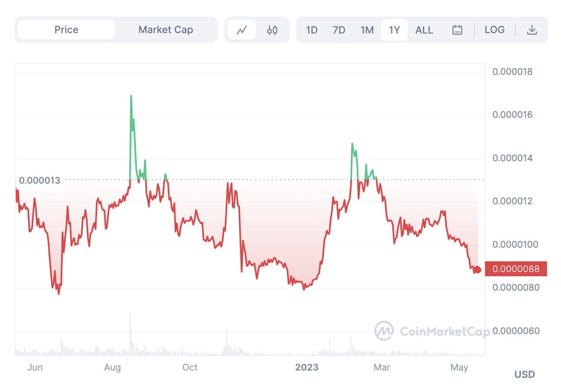Click the Oct label on the time axis
Viewport: 561px width, 392px height.
[x=190, y=367]
